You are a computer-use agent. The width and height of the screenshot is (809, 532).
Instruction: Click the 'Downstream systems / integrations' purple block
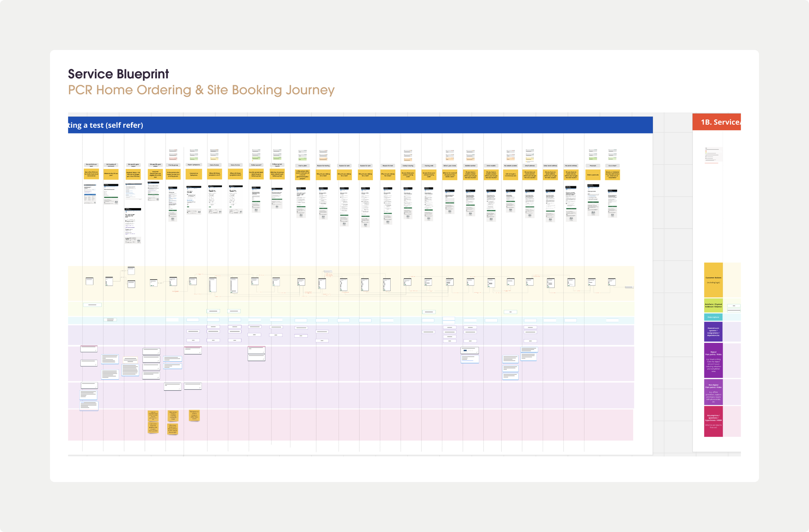(713, 332)
